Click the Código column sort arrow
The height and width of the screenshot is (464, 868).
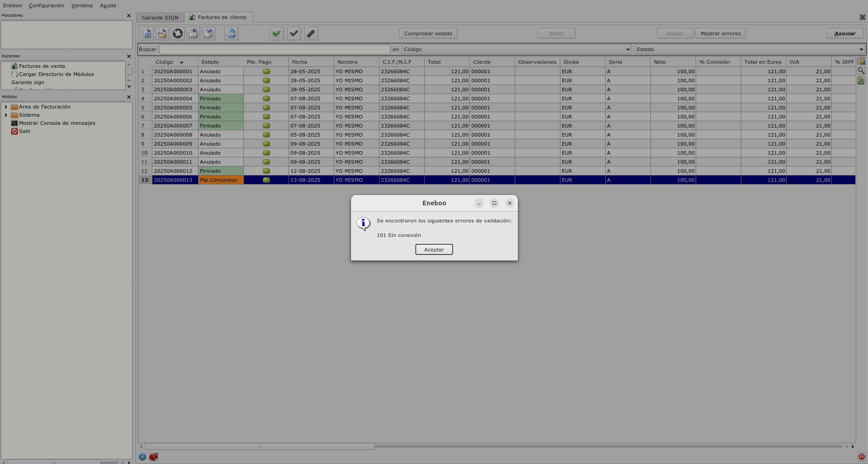(x=181, y=62)
